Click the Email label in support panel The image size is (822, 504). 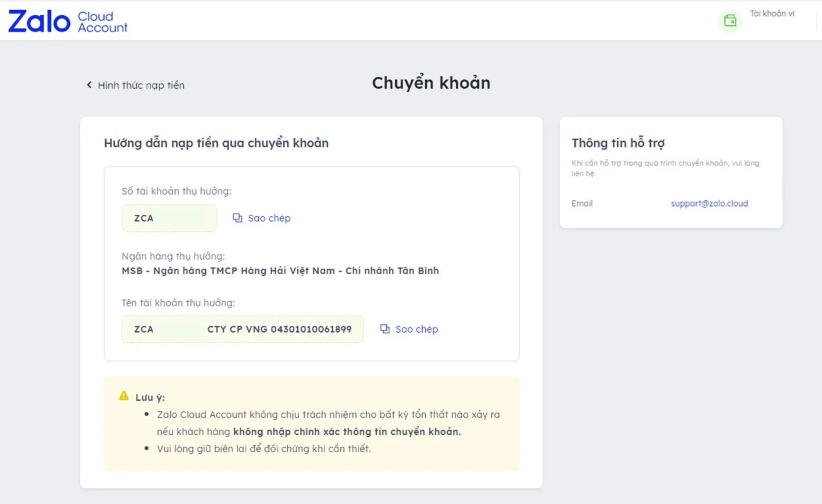[x=582, y=203]
